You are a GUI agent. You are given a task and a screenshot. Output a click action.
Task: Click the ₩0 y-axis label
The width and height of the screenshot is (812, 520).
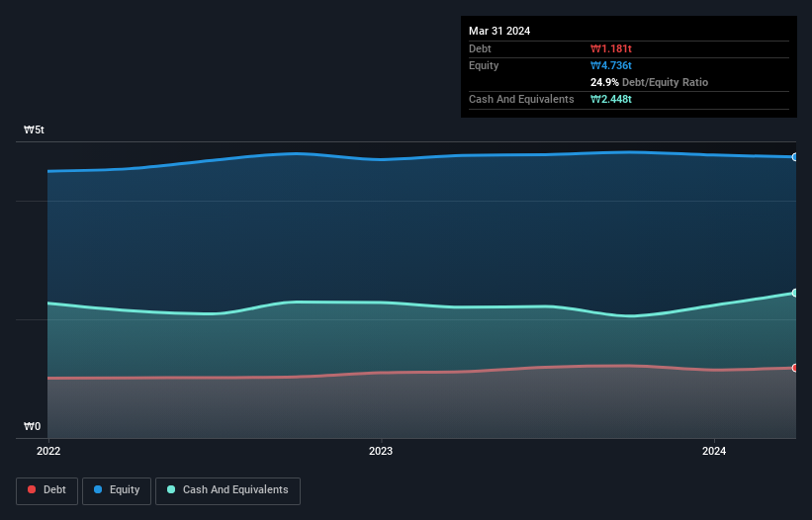pos(32,426)
